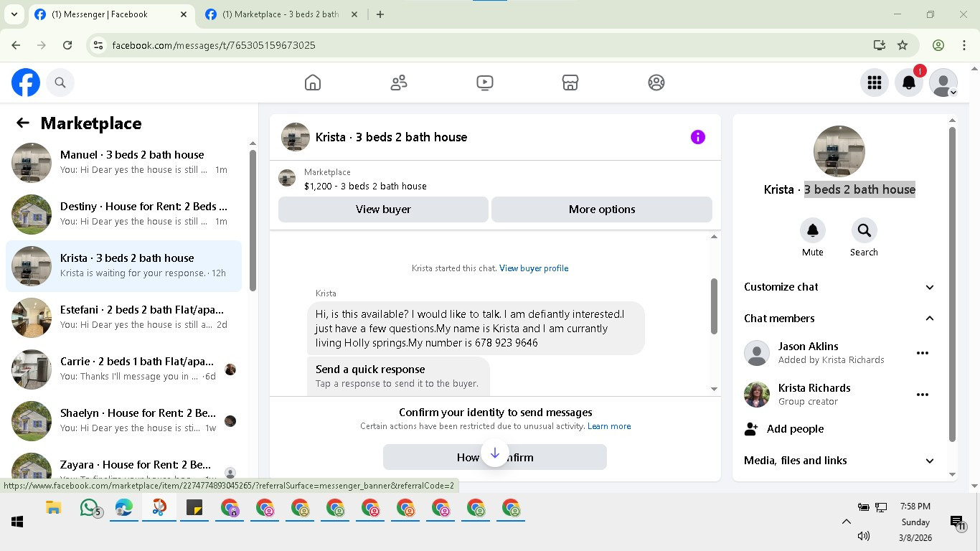Click the More options button
The width and height of the screenshot is (980, 551).
click(602, 209)
